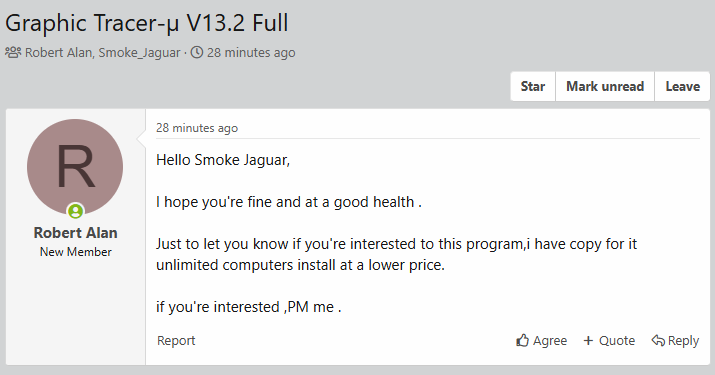Leave this conversation

pyautogui.click(x=682, y=86)
